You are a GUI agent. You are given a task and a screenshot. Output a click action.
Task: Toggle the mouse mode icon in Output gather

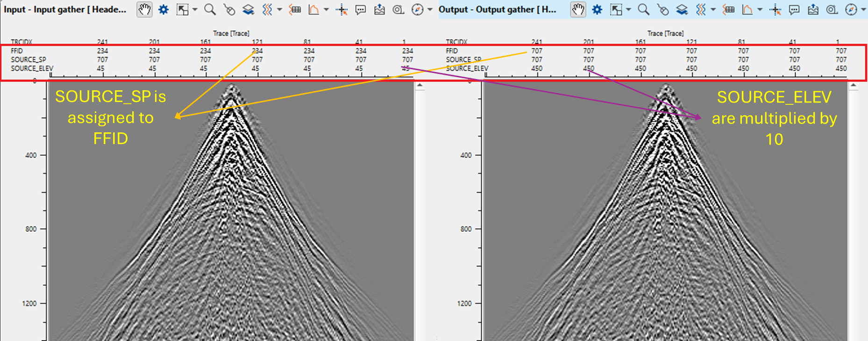coord(662,9)
